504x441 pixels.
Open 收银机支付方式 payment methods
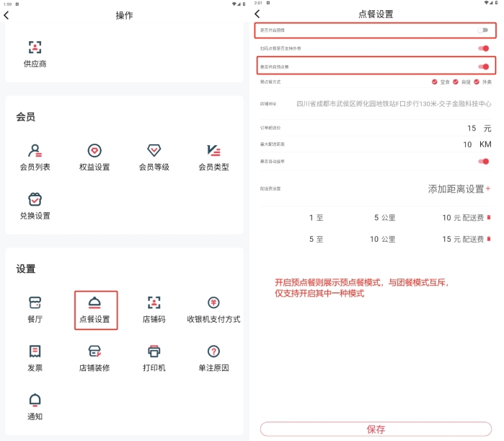tap(213, 309)
